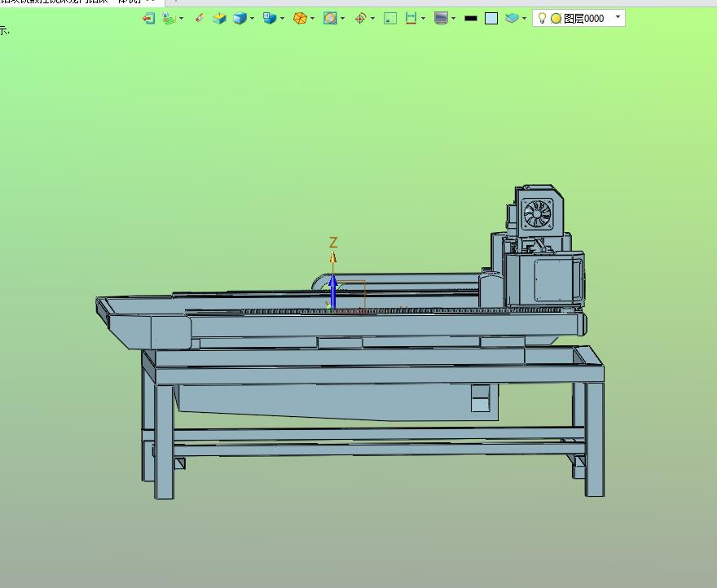717x588 pixels.
Task: Expand the monitor display dropdown arrow
Action: coord(453,18)
